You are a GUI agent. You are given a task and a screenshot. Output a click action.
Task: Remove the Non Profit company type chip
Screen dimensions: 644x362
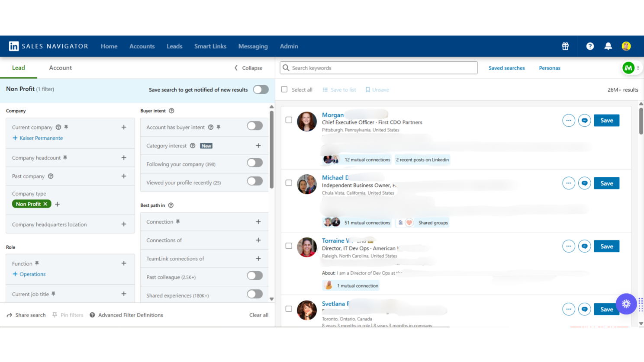click(45, 204)
